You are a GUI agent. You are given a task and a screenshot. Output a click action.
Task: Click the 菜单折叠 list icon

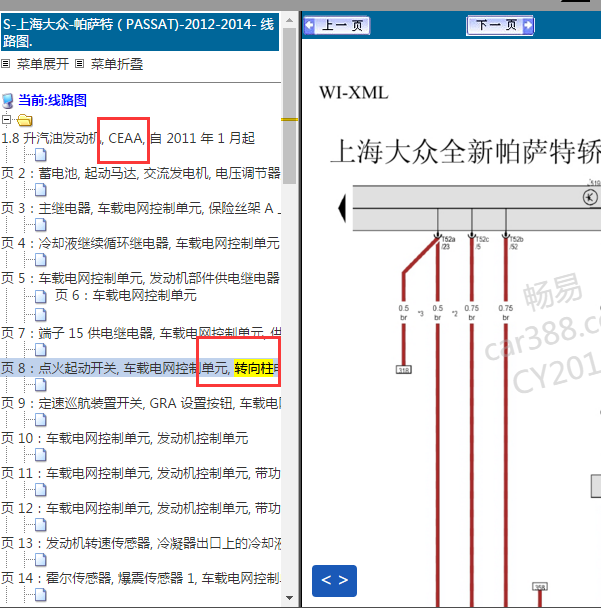point(79,64)
